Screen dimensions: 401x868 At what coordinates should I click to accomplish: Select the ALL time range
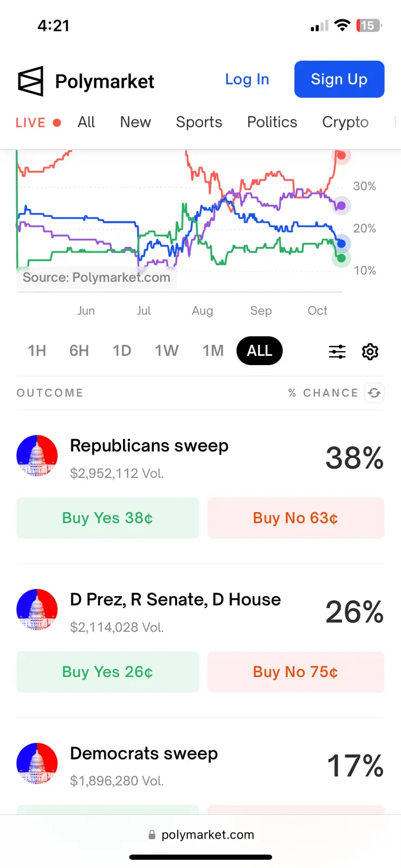click(x=260, y=350)
